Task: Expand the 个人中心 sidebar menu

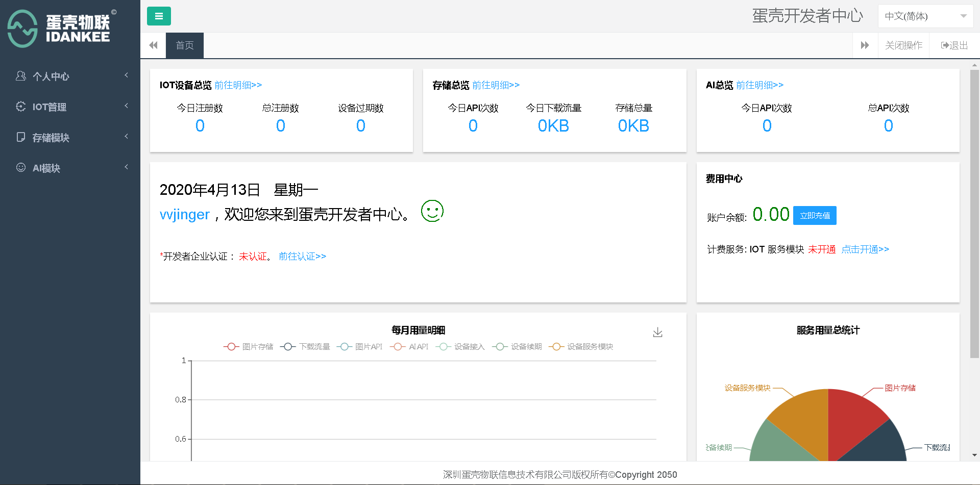Action: click(x=70, y=76)
